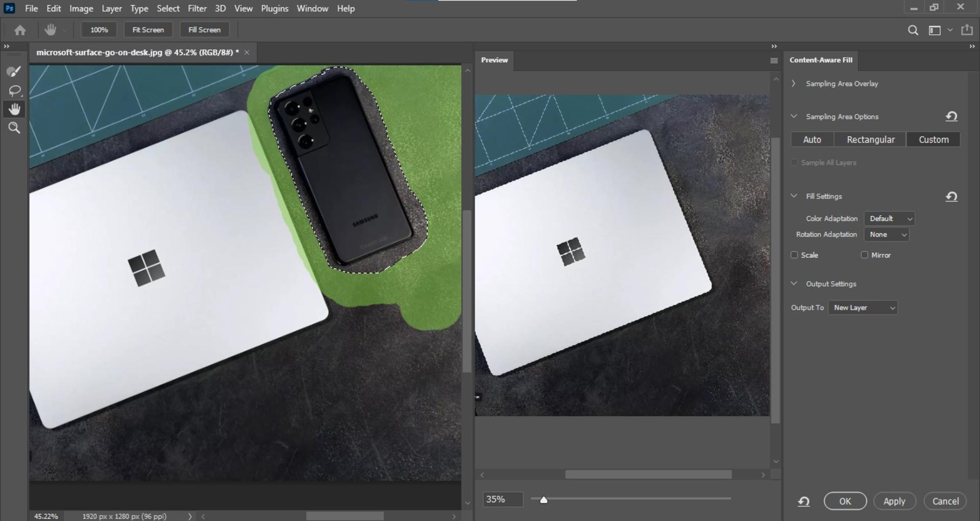
Task: Open the Hand tool preset picker
Action: coord(65,30)
